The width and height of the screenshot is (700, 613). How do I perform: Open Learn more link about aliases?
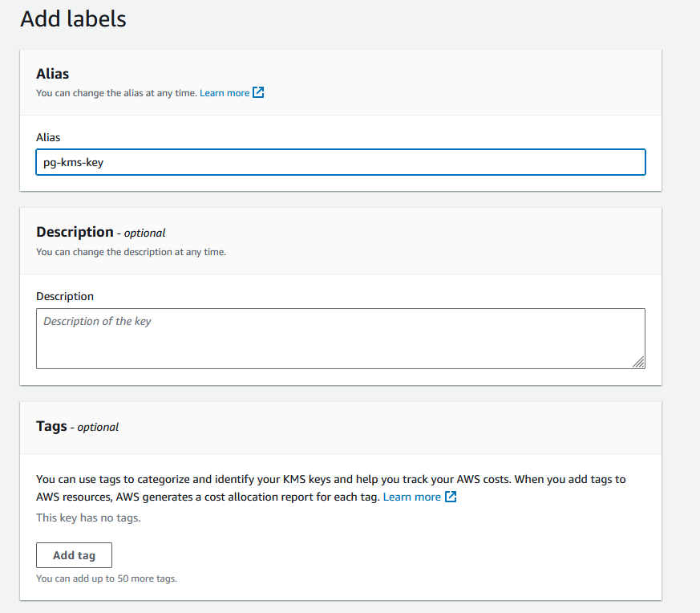point(225,93)
